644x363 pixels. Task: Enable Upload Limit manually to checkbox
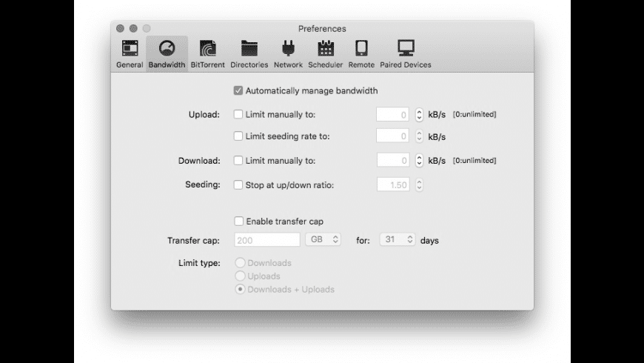(238, 114)
